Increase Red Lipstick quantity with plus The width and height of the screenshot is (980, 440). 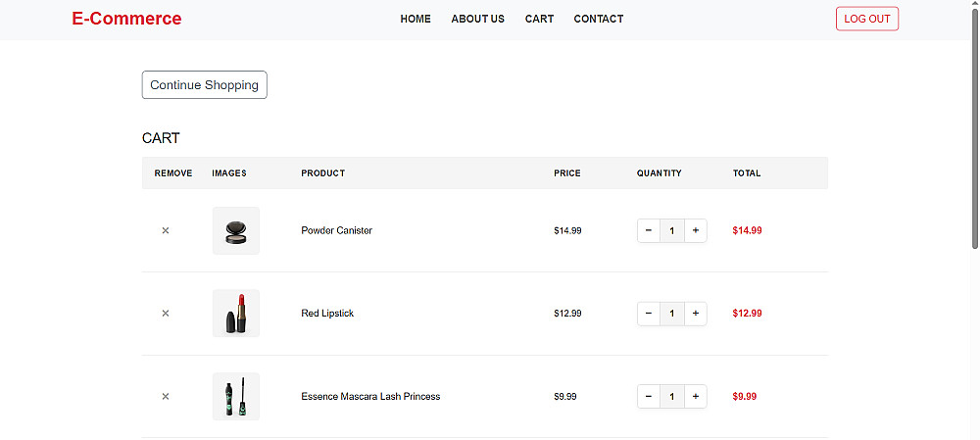point(695,314)
